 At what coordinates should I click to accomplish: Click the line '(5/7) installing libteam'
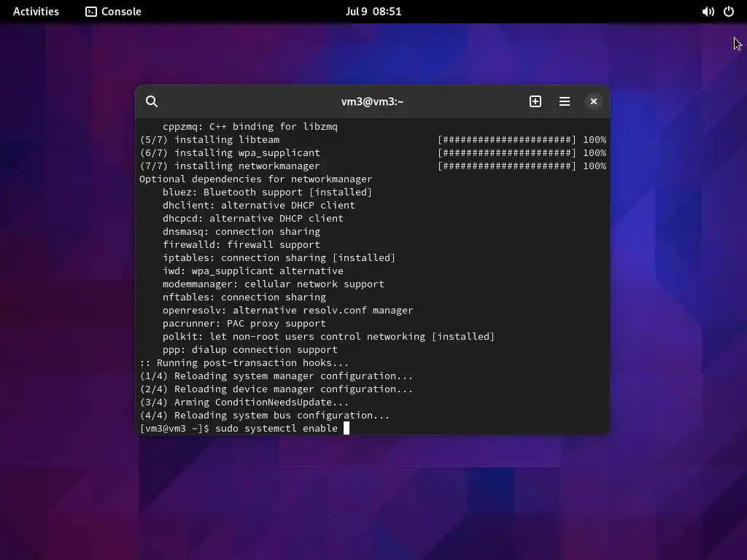[209, 139]
